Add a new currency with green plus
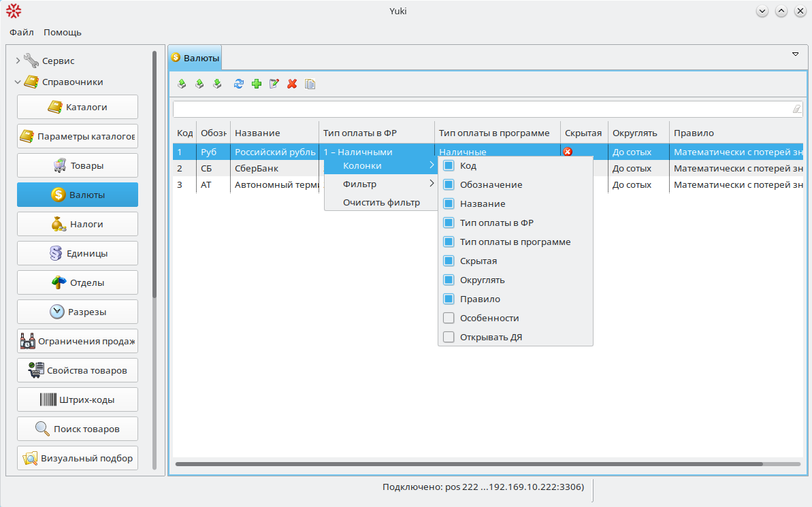Screen dimensions: 812x507 point(257,84)
